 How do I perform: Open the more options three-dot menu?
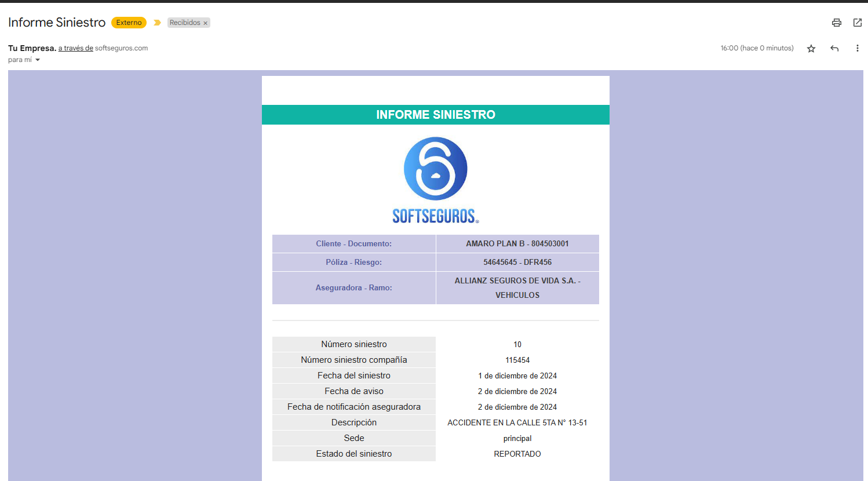point(858,49)
